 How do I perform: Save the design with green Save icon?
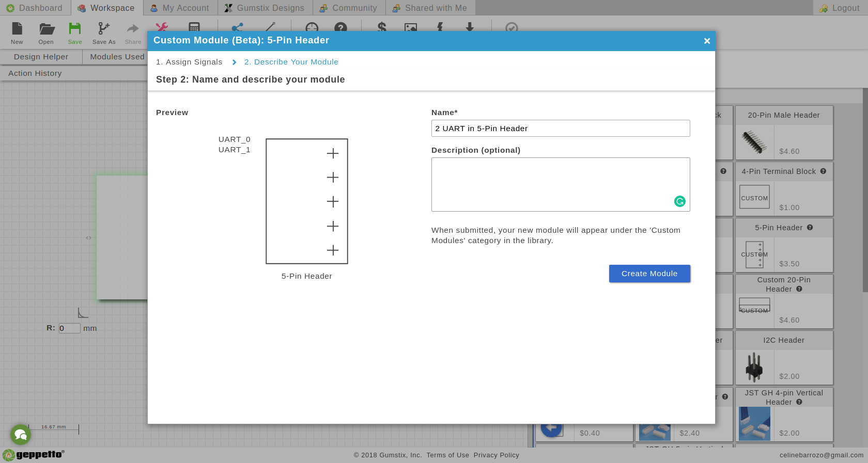tap(75, 28)
